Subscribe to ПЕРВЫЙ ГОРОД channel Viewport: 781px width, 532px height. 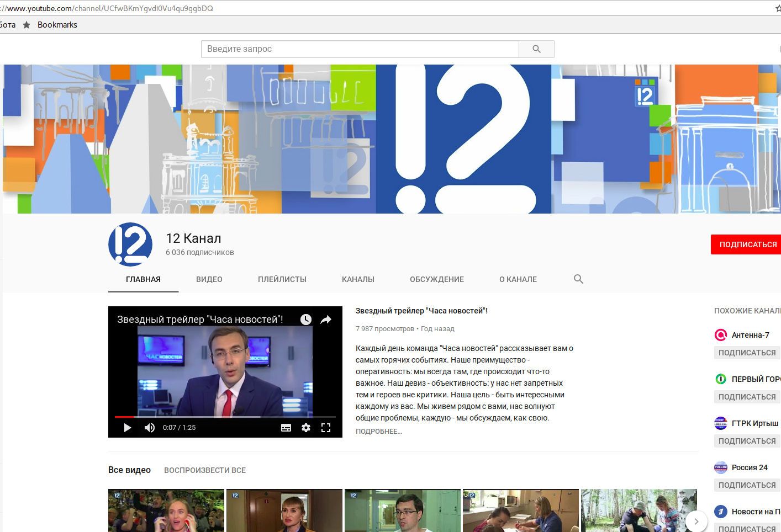[x=747, y=397]
